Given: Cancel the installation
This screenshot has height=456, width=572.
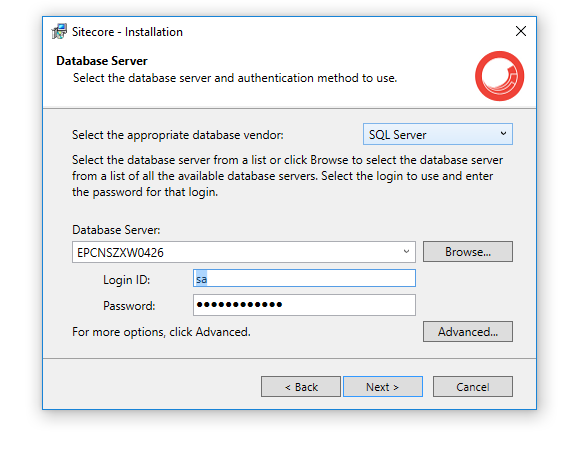Looking at the screenshot, I should pyautogui.click(x=473, y=387).
